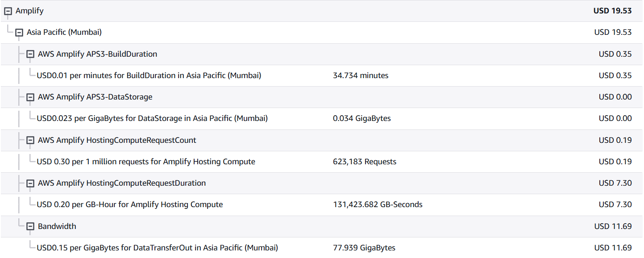Viewport: 644px width, 258px height.
Task: Click the Bandwidth label text
Action: [x=57, y=226]
